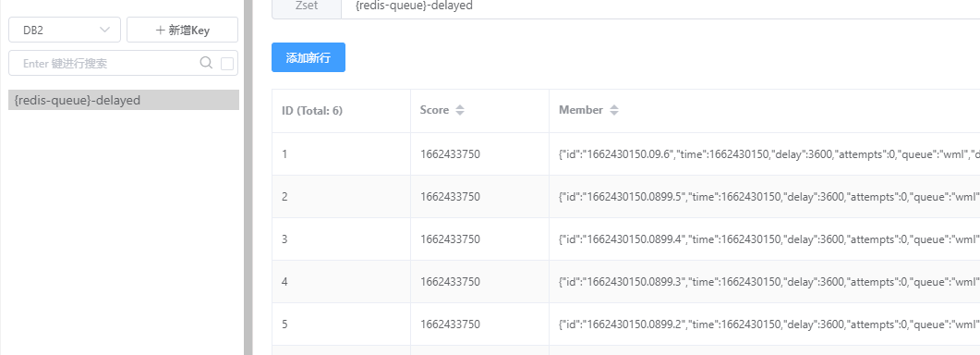This screenshot has width=980, height=355.
Task: Expand the DB2 selector chevron
Action: (x=104, y=31)
